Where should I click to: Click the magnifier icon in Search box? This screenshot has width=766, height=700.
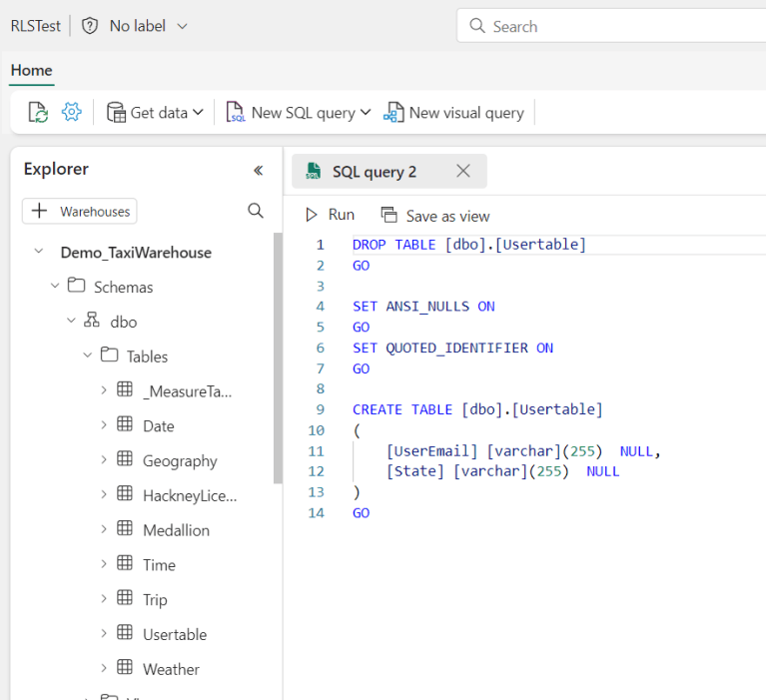click(477, 26)
